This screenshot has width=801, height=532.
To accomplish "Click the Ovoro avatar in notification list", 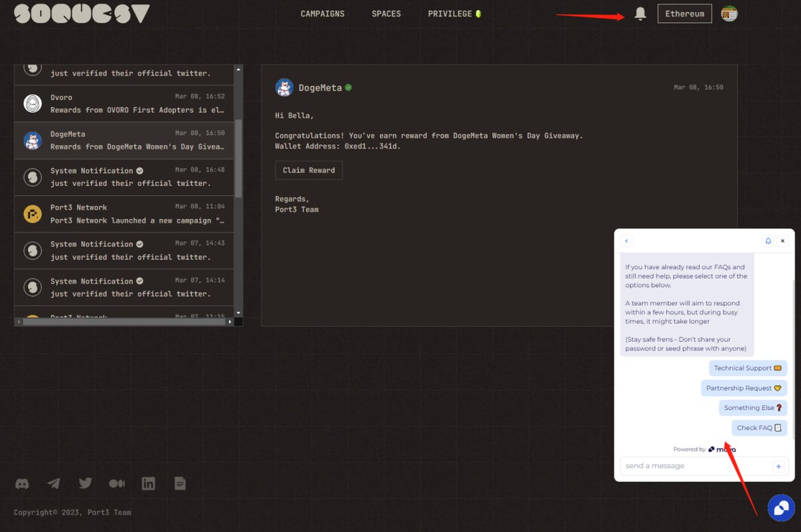I will pos(33,103).
